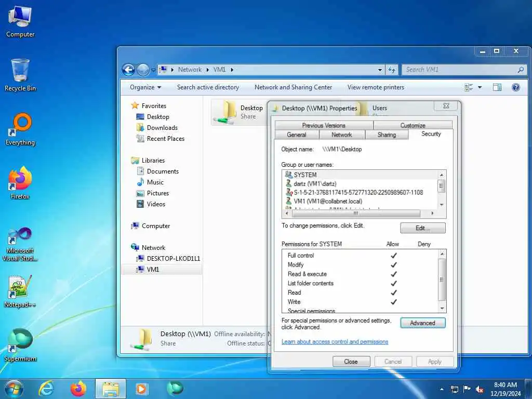
Task: Show hidden system tray icons
Action: 442,389
